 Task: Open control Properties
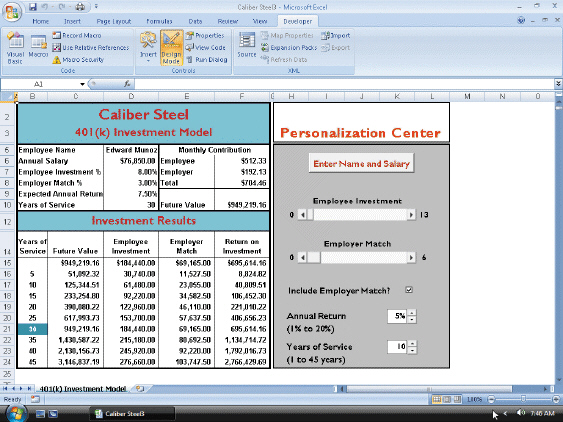tap(205, 35)
